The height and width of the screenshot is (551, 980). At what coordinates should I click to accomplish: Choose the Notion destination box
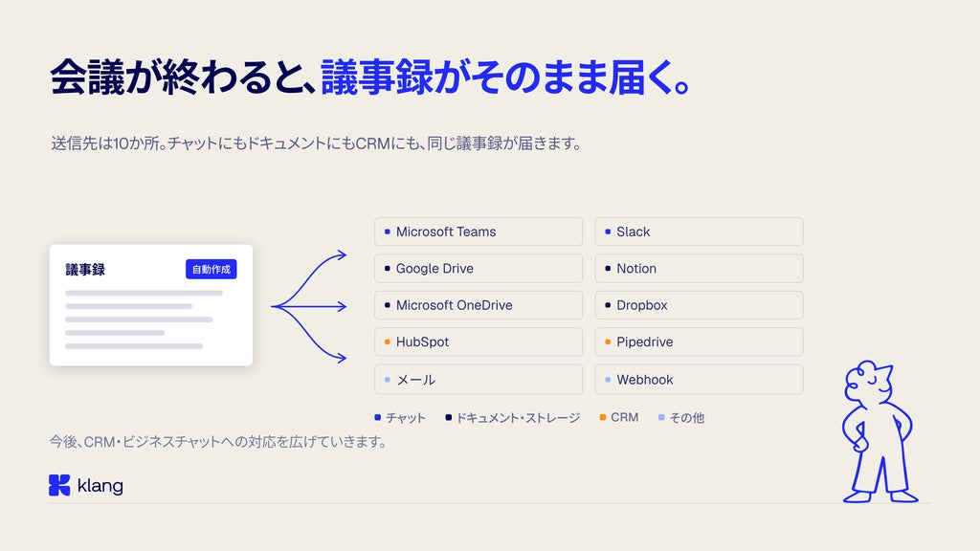(x=699, y=269)
